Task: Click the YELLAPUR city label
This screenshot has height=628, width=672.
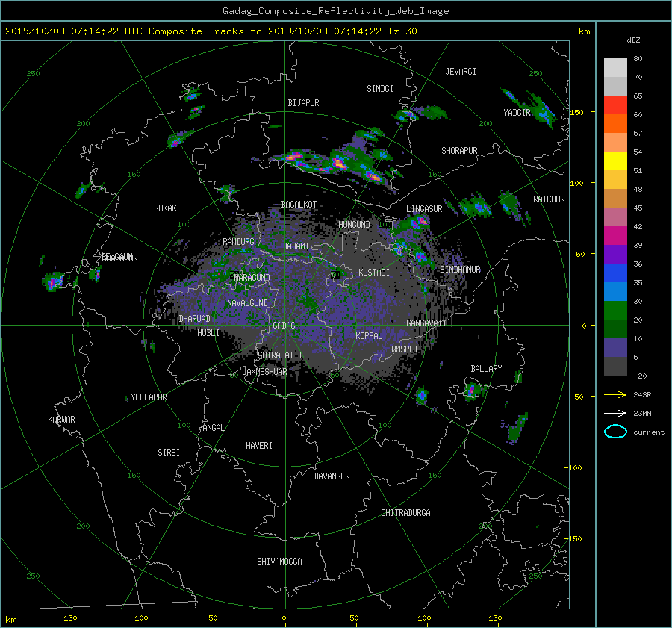Action: (149, 397)
